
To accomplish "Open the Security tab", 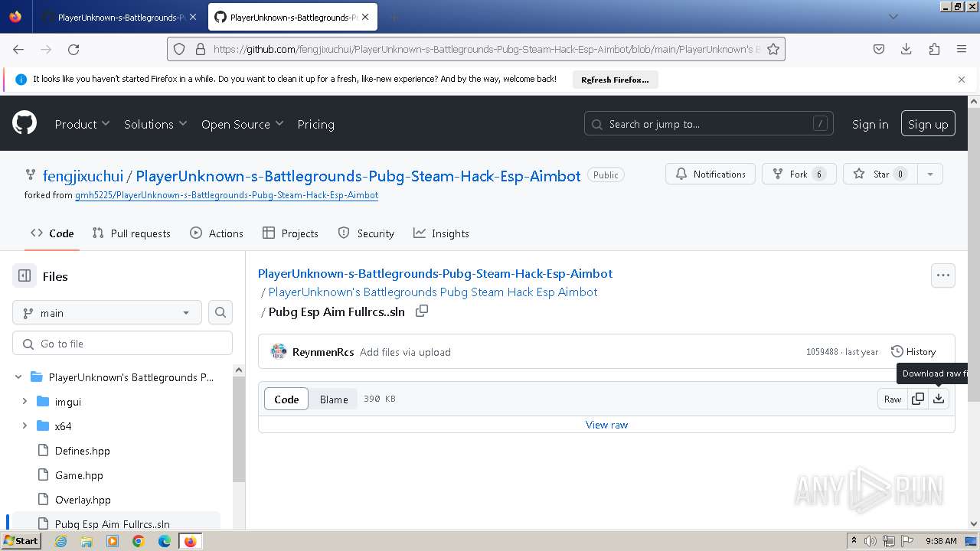I will (366, 233).
